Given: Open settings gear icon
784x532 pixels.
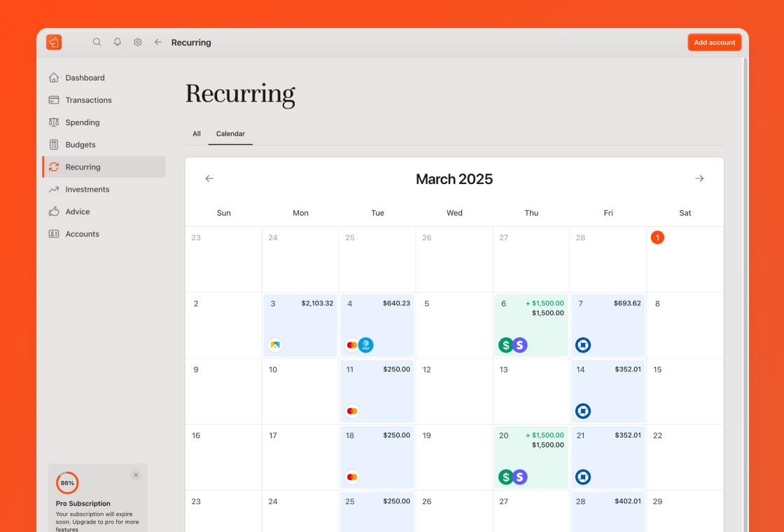Looking at the screenshot, I should pos(137,42).
